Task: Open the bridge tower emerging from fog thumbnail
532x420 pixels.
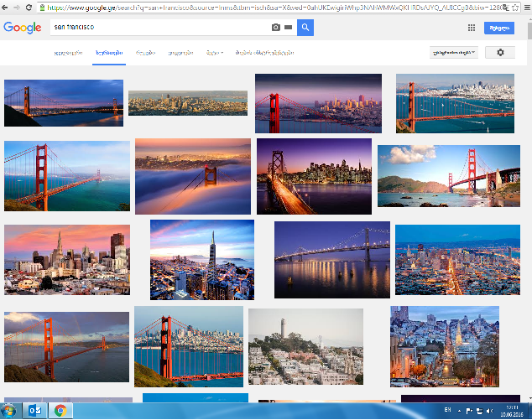Action: 193,176
